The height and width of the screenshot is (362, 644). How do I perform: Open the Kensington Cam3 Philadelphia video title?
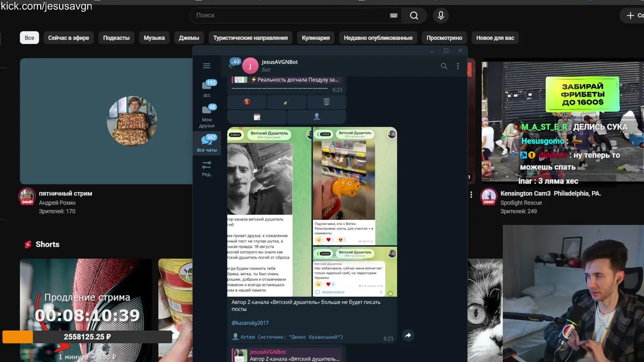point(550,194)
